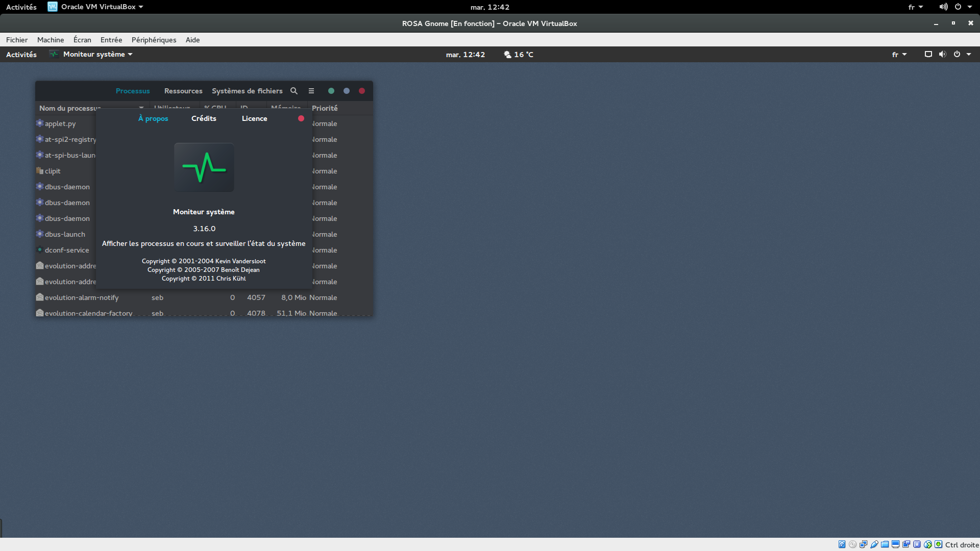This screenshot has height=551, width=980.
Task: Open the guest fr keyboard layout dropdown
Action: [x=899, y=55]
